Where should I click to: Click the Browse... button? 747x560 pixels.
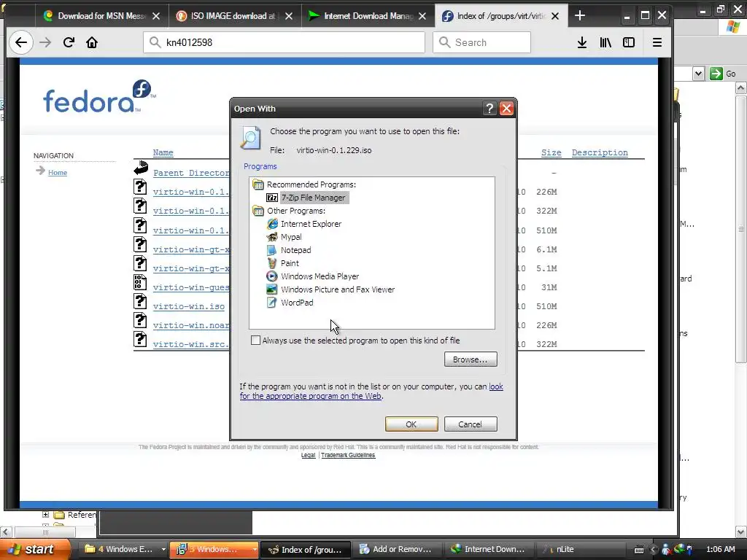coord(471,359)
